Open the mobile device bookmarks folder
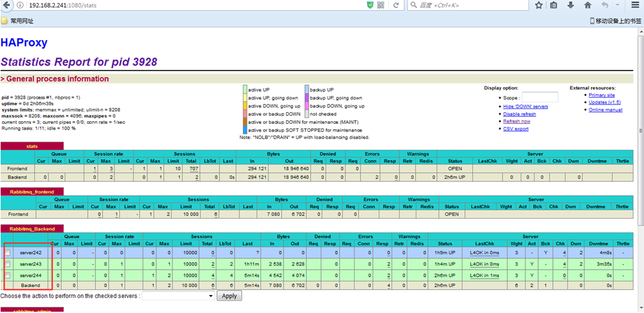Viewport: 644px width, 313px height. (616, 21)
